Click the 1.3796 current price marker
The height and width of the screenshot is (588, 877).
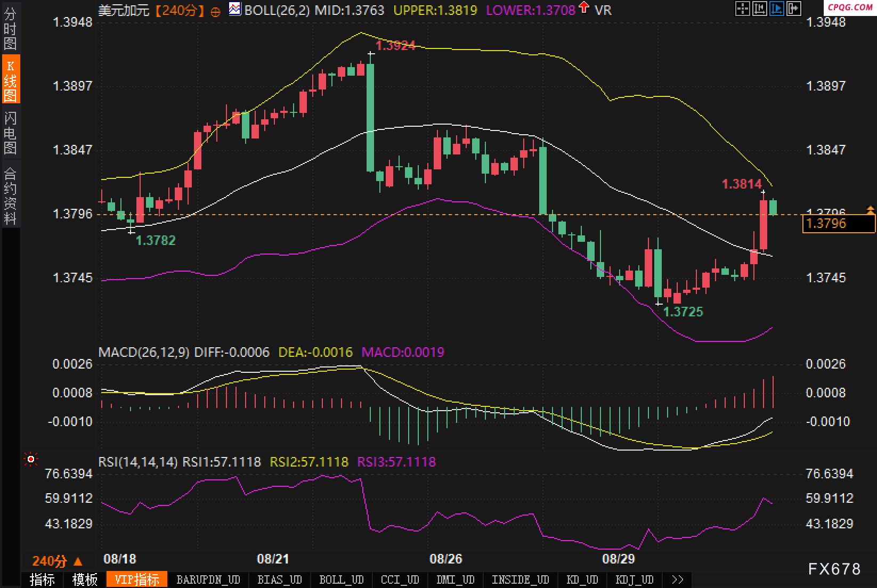pos(838,224)
